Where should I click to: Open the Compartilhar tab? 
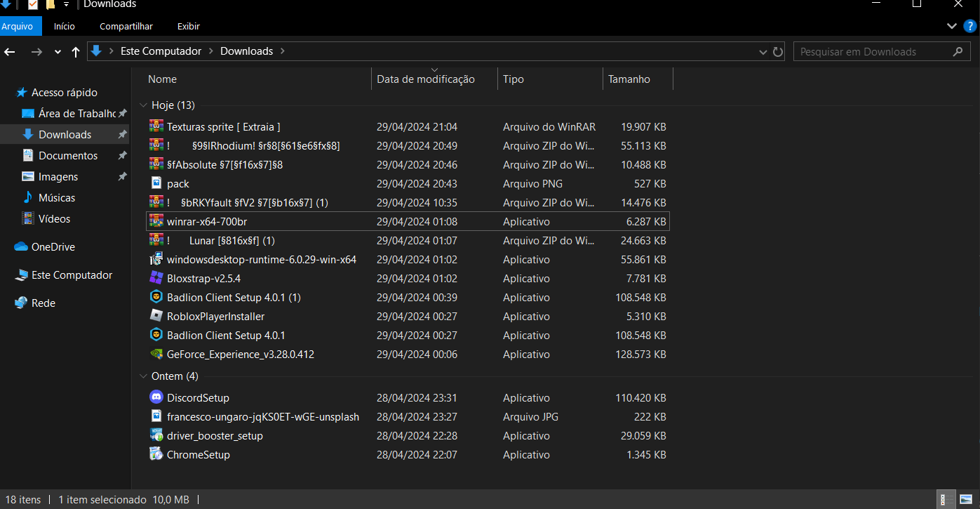point(126,26)
